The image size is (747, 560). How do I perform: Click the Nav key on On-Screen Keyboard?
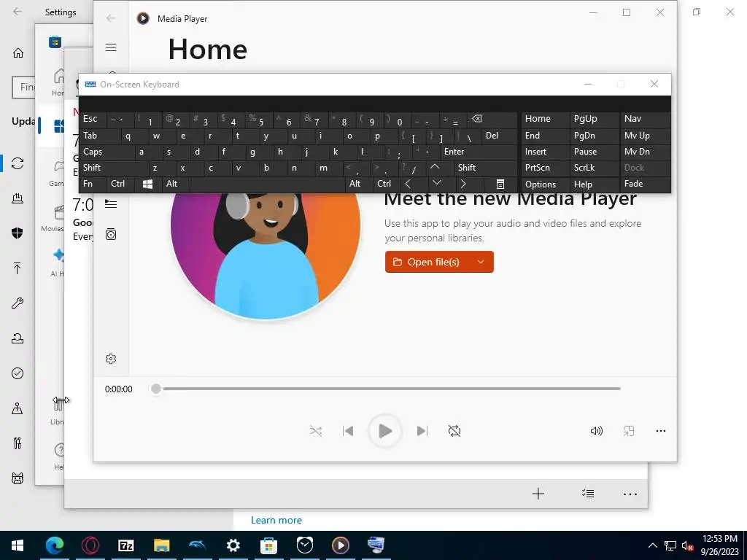tap(645, 119)
